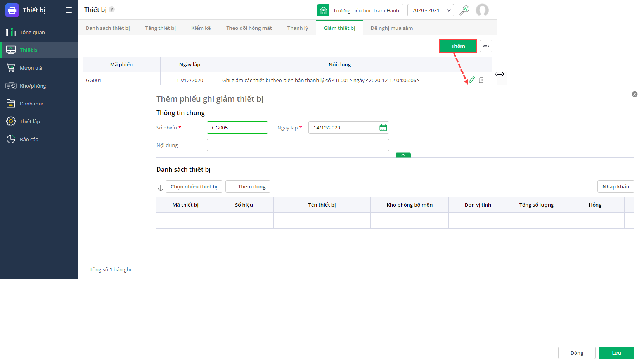Save the form with Lưu button
This screenshot has width=644, height=364.
click(x=616, y=353)
